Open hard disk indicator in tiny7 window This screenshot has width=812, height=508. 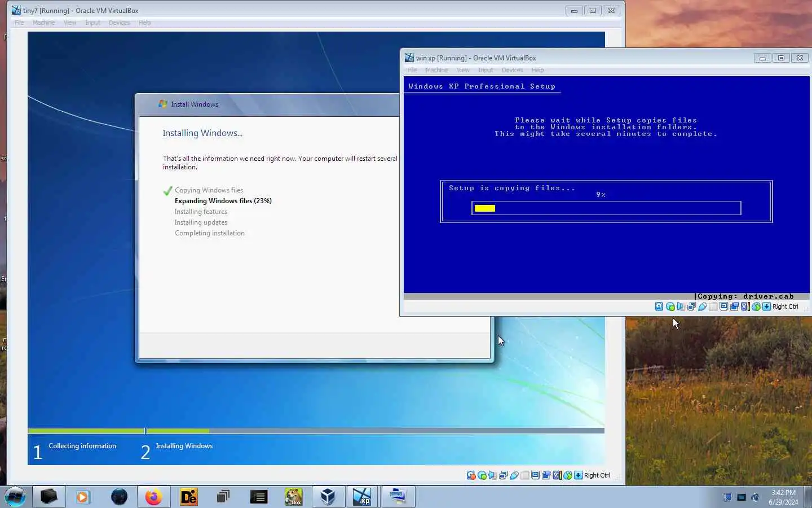pyautogui.click(x=471, y=475)
